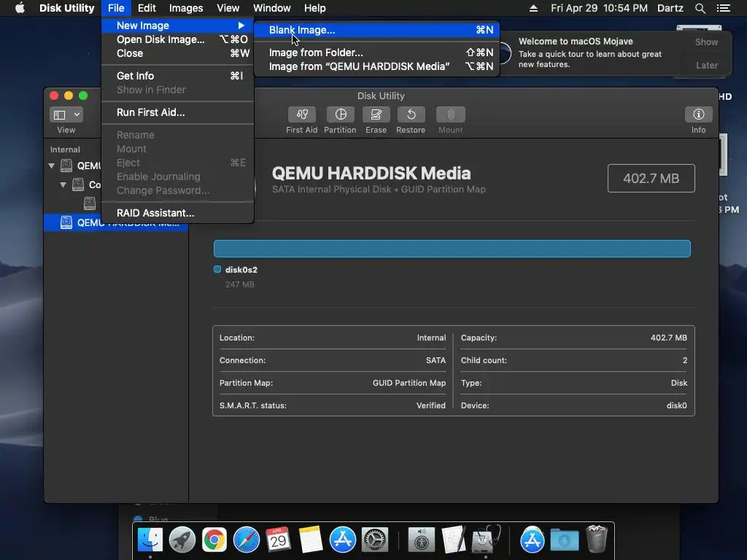Open the Trash in the Dock
The width and height of the screenshot is (747, 560).
[x=597, y=539]
